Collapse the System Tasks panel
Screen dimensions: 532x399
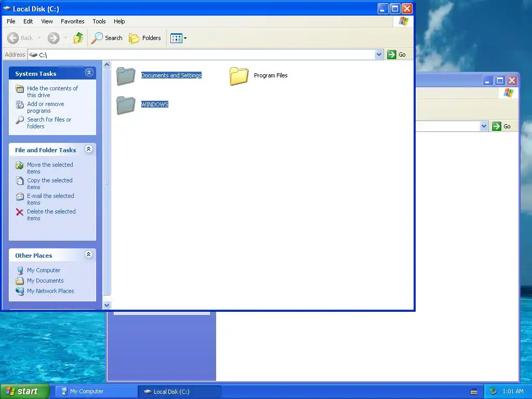[x=89, y=73]
